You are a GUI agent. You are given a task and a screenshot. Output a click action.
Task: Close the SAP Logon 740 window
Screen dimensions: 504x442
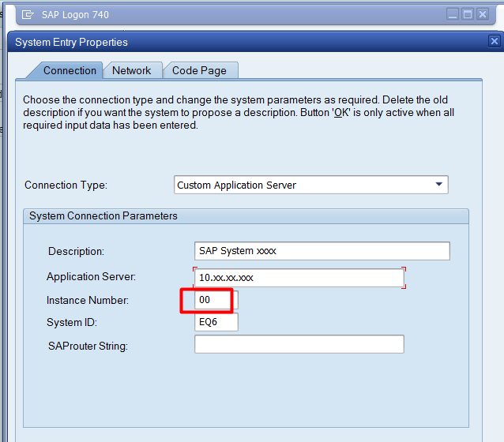(x=483, y=14)
